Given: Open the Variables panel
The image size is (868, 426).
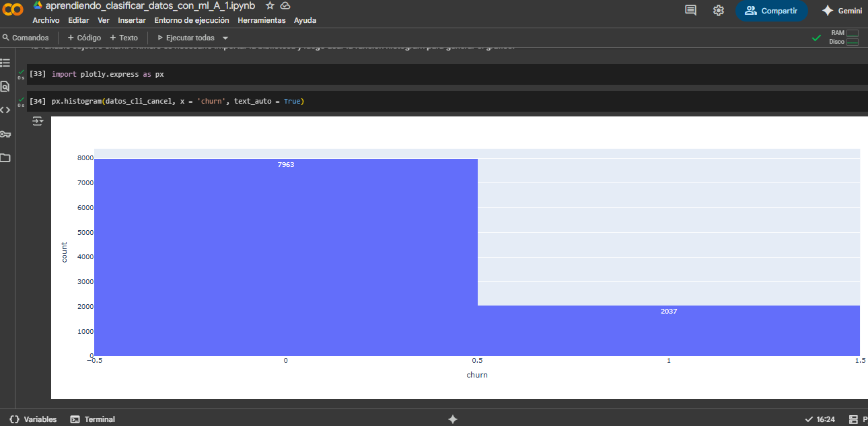Looking at the screenshot, I should tap(33, 419).
